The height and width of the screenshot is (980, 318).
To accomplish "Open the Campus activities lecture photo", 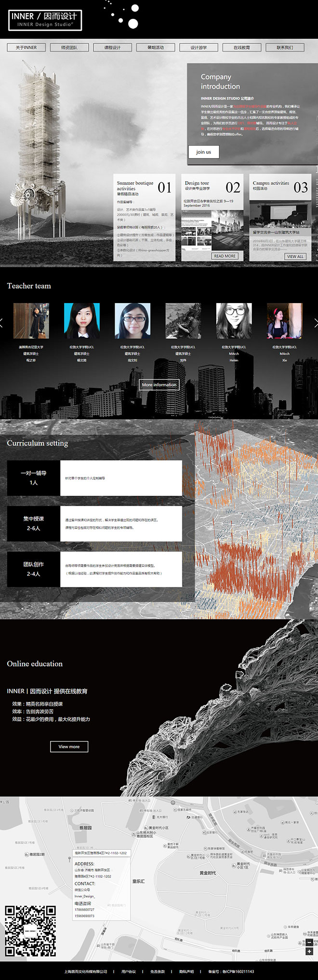I will click(x=280, y=214).
